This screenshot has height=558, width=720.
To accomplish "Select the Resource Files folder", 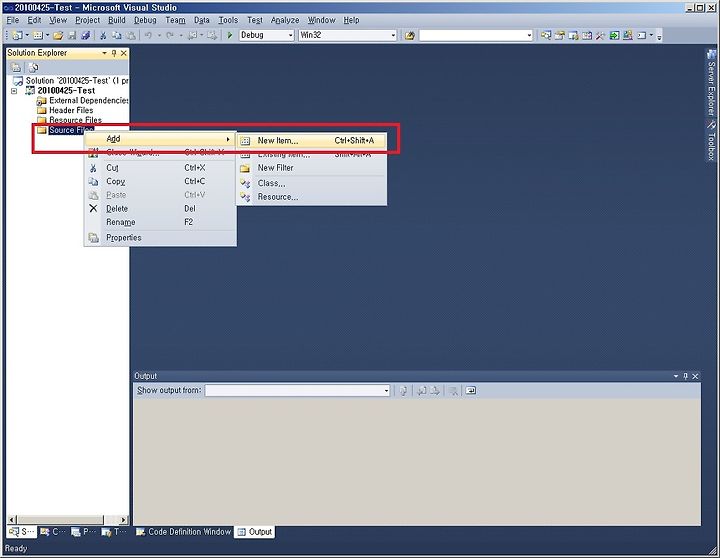I will tap(75, 120).
